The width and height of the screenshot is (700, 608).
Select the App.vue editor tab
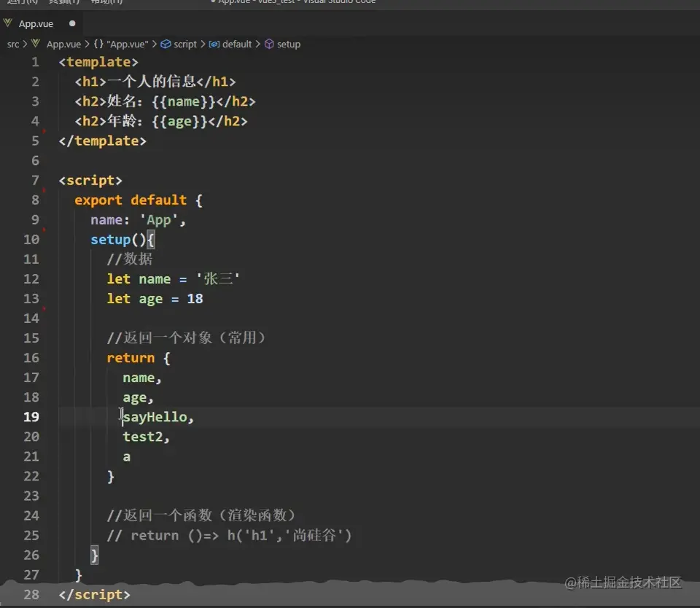40,23
